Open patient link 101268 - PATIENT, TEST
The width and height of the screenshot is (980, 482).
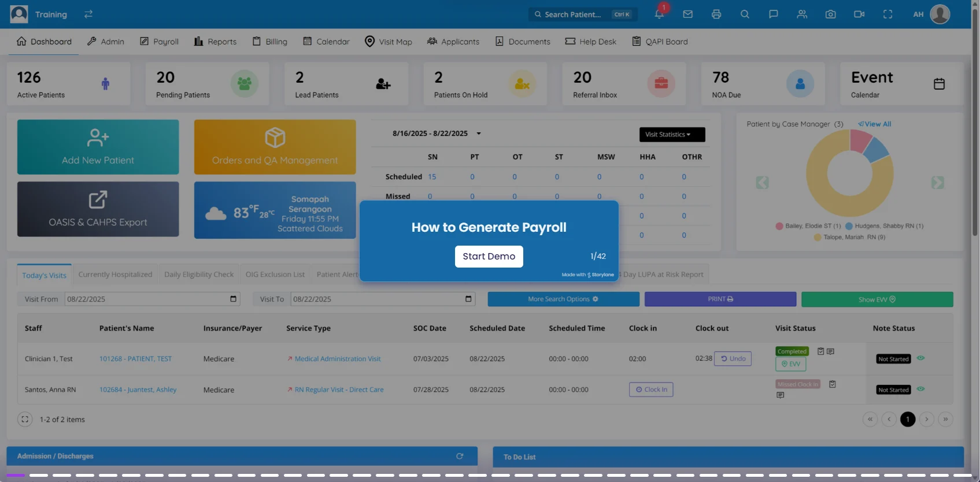pyautogui.click(x=135, y=359)
